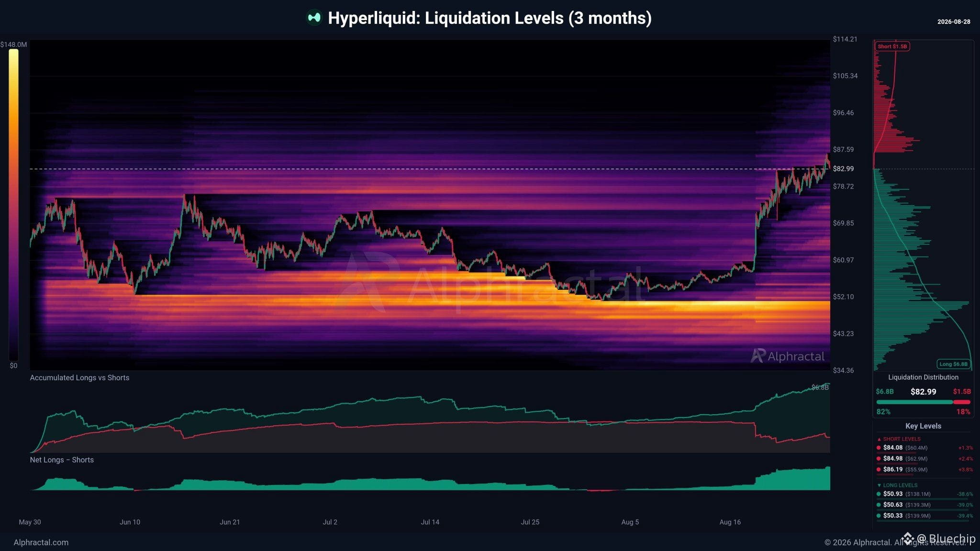Click the -39.0% long level distance
The height and width of the screenshot is (551, 980).
[x=965, y=505]
